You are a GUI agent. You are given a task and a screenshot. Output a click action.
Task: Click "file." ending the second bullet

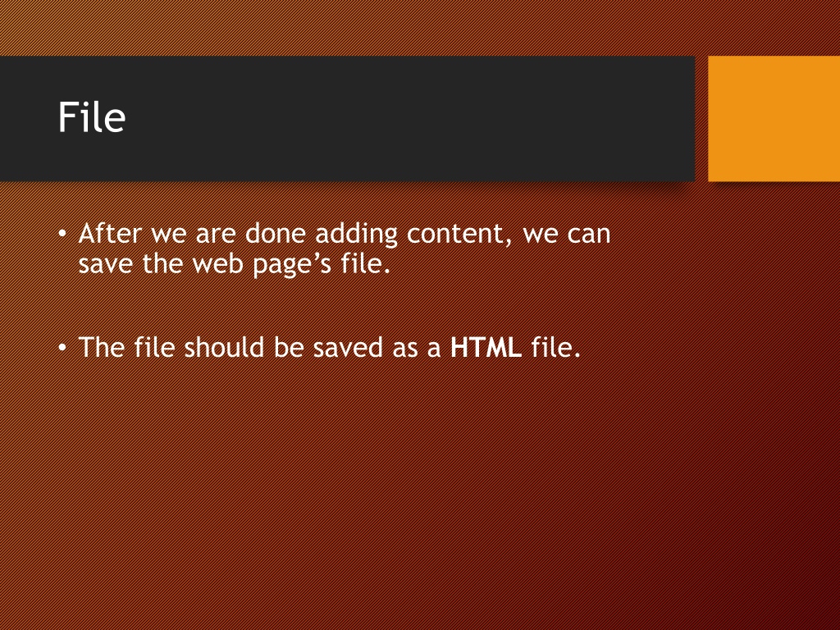(x=556, y=347)
